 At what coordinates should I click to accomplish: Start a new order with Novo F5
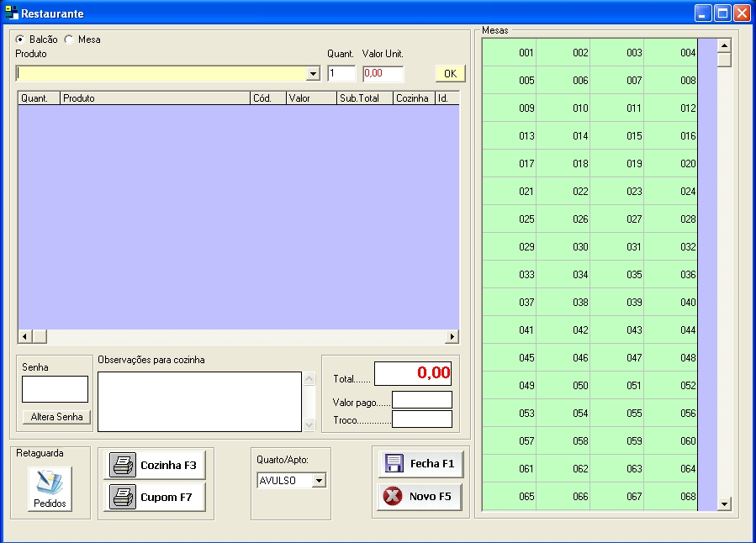420,496
